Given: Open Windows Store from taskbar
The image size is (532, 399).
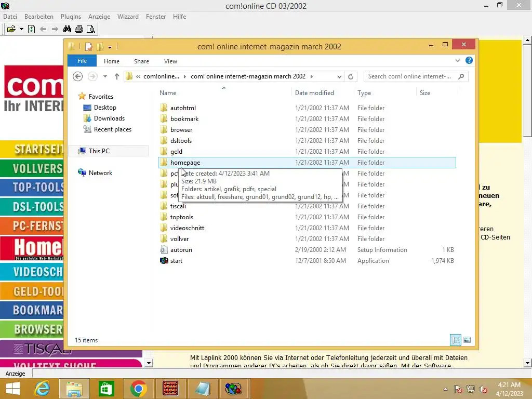Looking at the screenshot, I should [106, 389].
